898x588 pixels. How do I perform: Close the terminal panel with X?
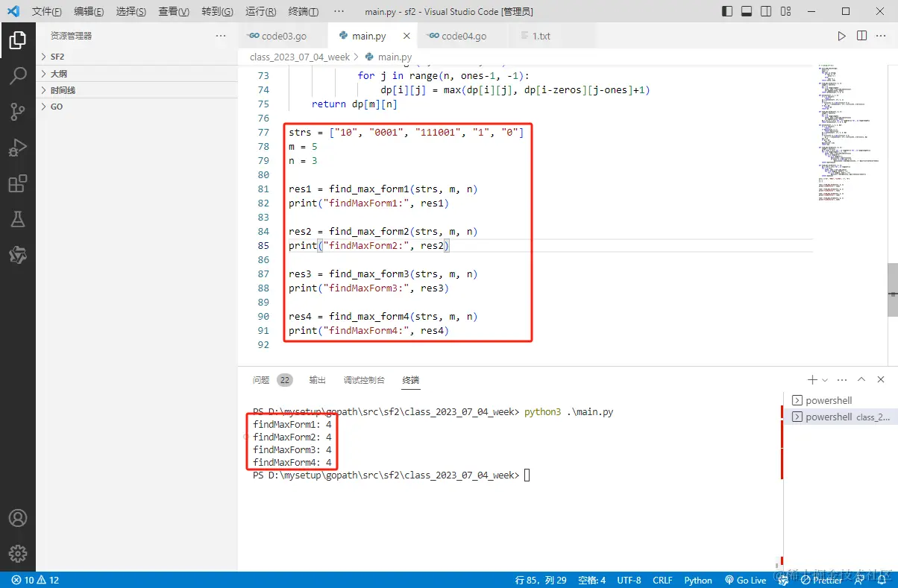tap(882, 380)
